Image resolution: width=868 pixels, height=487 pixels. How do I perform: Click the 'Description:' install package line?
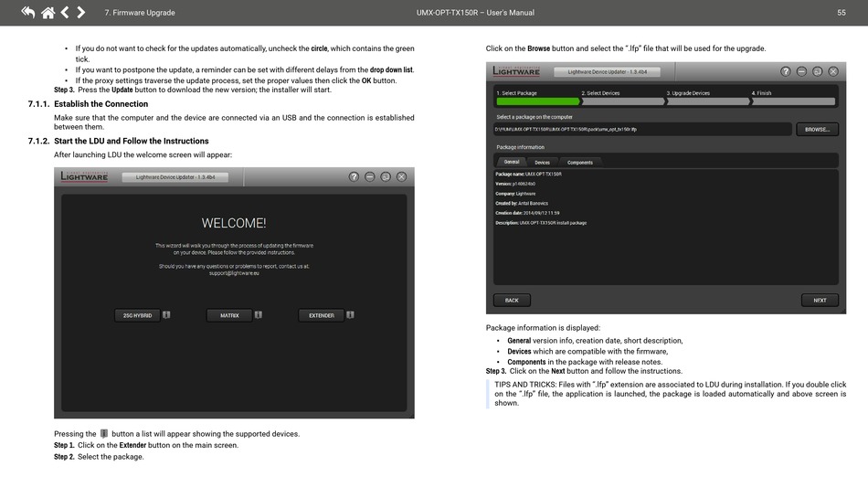[x=541, y=222]
